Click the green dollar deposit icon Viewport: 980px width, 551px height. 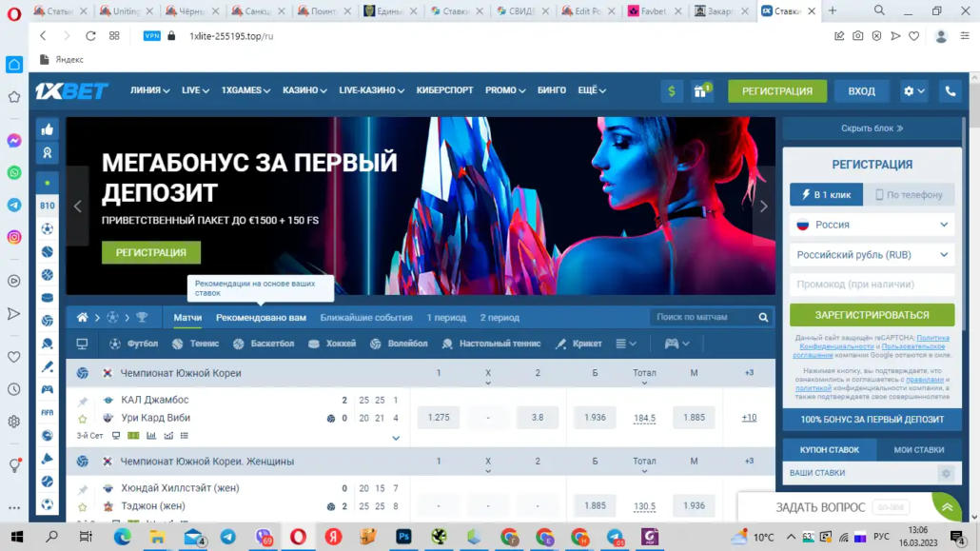tap(672, 90)
